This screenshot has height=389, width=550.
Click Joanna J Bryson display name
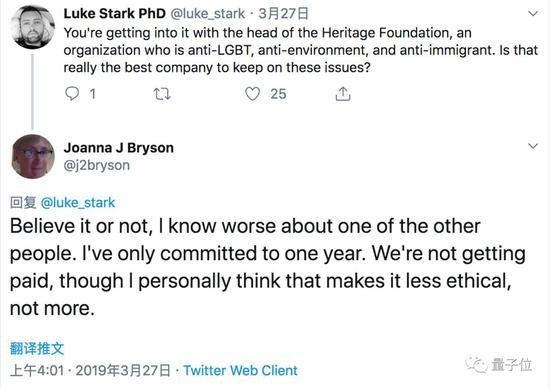pos(119,148)
